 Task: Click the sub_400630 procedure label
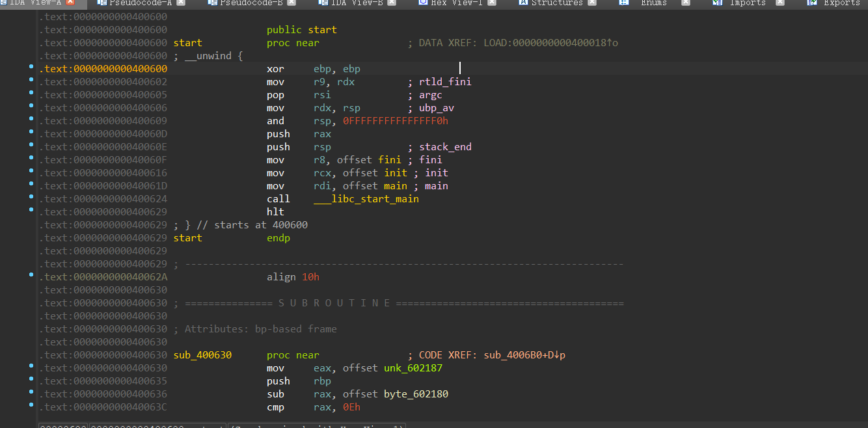click(x=202, y=355)
